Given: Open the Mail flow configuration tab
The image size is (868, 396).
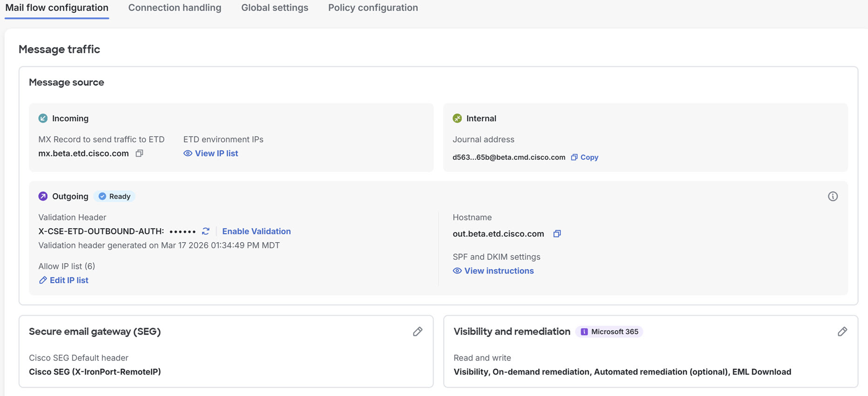Looking at the screenshot, I should click(57, 8).
